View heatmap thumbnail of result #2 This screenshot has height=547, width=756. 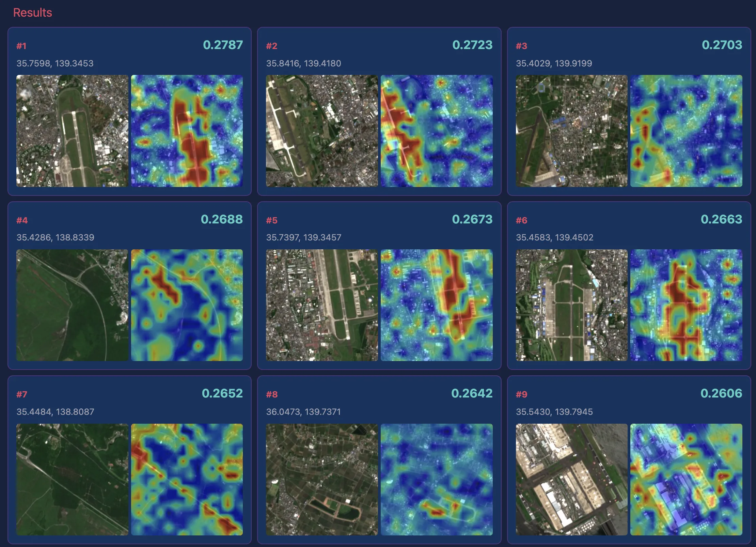[x=437, y=131]
